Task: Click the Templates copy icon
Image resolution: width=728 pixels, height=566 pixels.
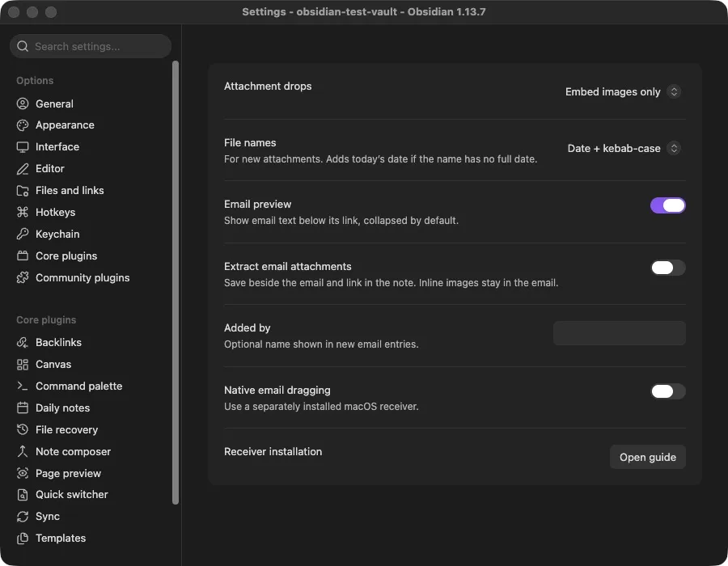Action: point(23,539)
